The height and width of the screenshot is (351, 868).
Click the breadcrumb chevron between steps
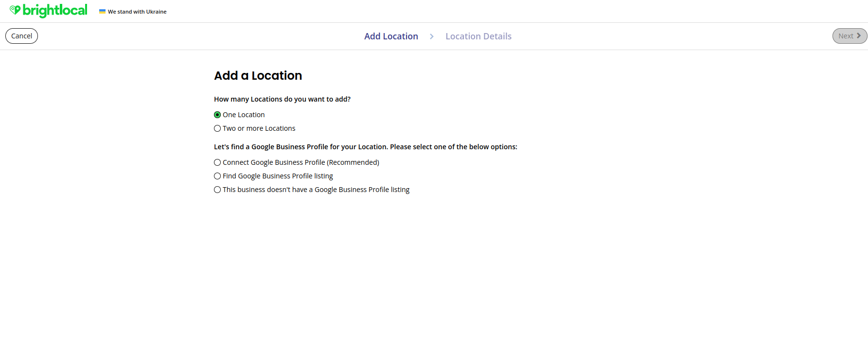(431, 36)
